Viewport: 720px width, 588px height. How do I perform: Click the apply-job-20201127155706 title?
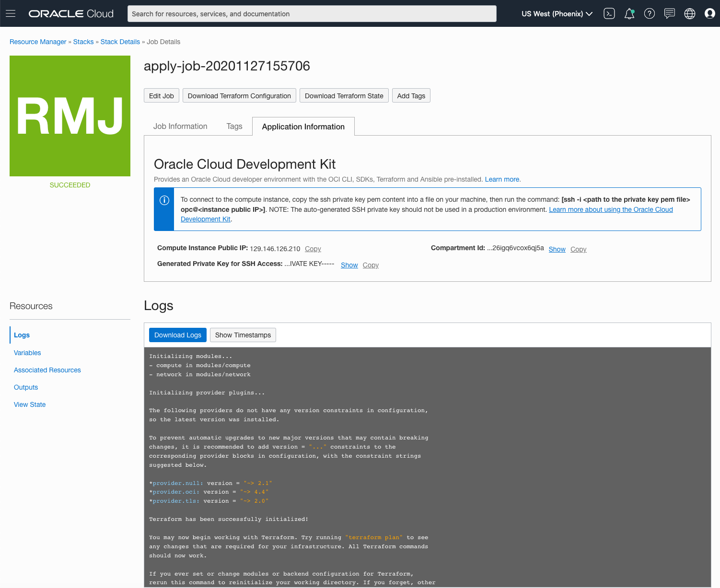227,66
